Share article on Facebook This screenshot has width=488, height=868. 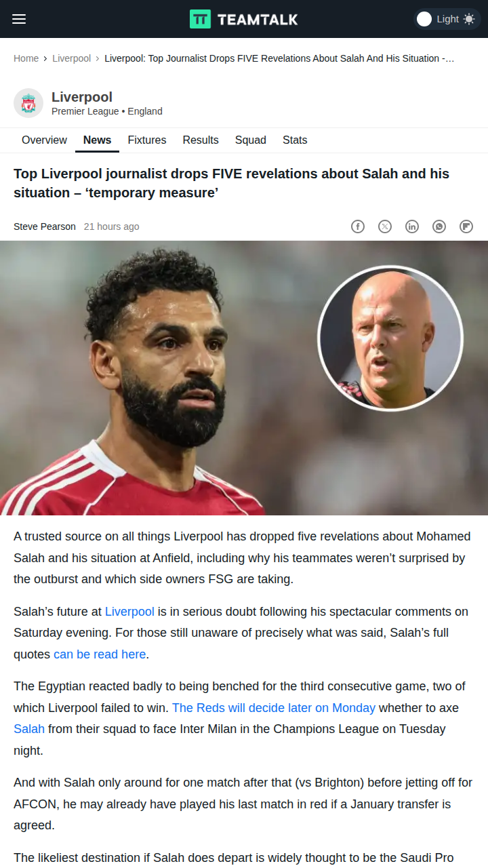(358, 226)
